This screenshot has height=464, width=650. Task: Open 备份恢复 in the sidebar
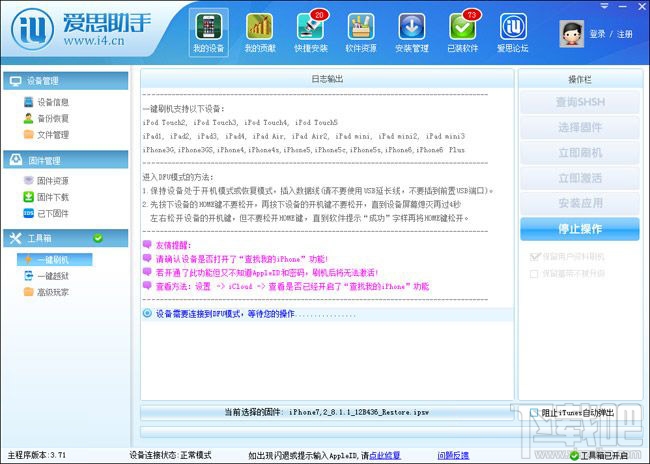46,118
